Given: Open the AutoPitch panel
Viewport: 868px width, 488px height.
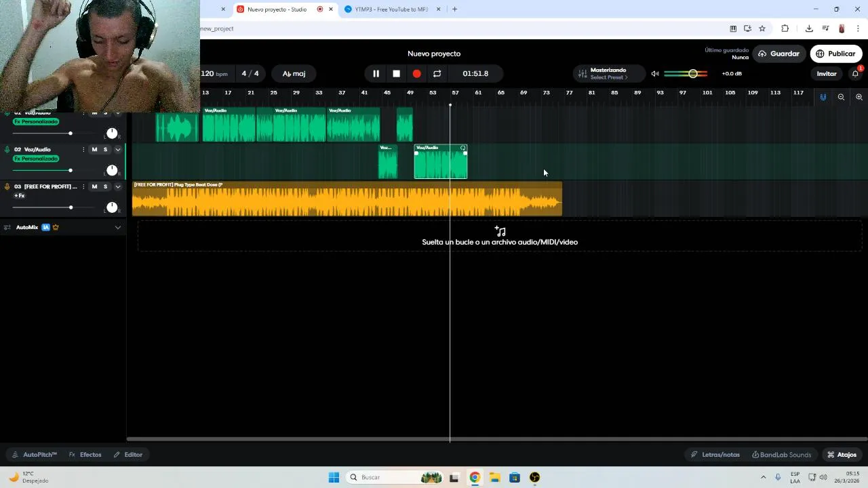Looking at the screenshot, I should click(x=34, y=455).
